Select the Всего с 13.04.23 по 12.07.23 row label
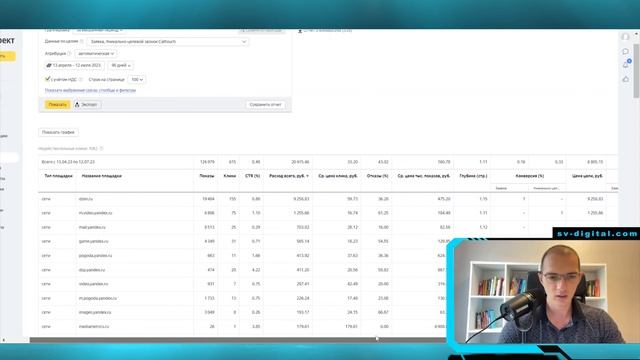This screenshot has height=360, width=640. (x=68, y=162)
